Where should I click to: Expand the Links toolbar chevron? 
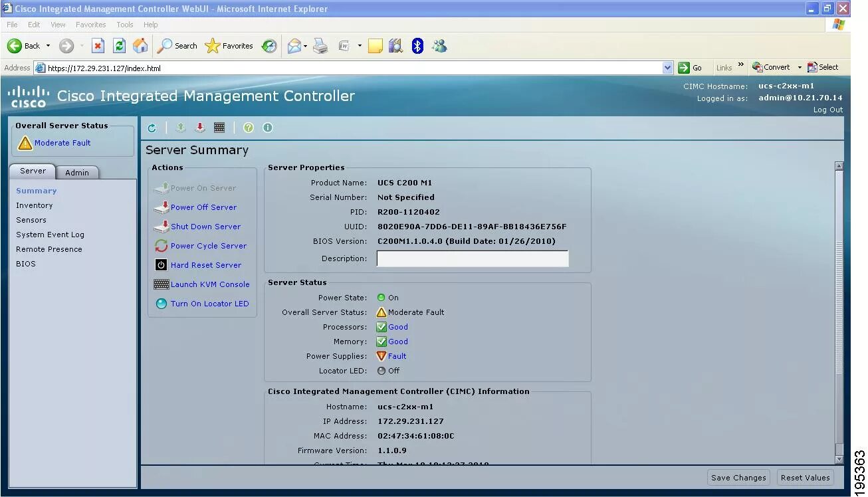pos(741,66)
